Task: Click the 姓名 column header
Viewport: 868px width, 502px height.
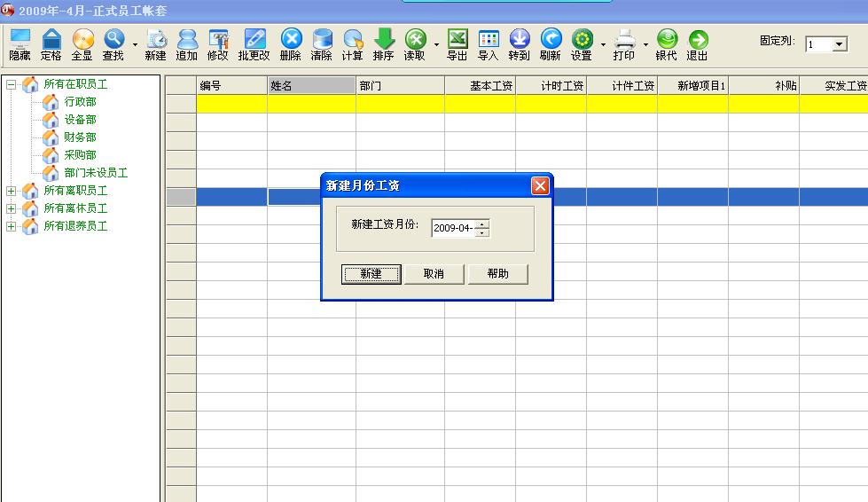Action: click(312, 86)
